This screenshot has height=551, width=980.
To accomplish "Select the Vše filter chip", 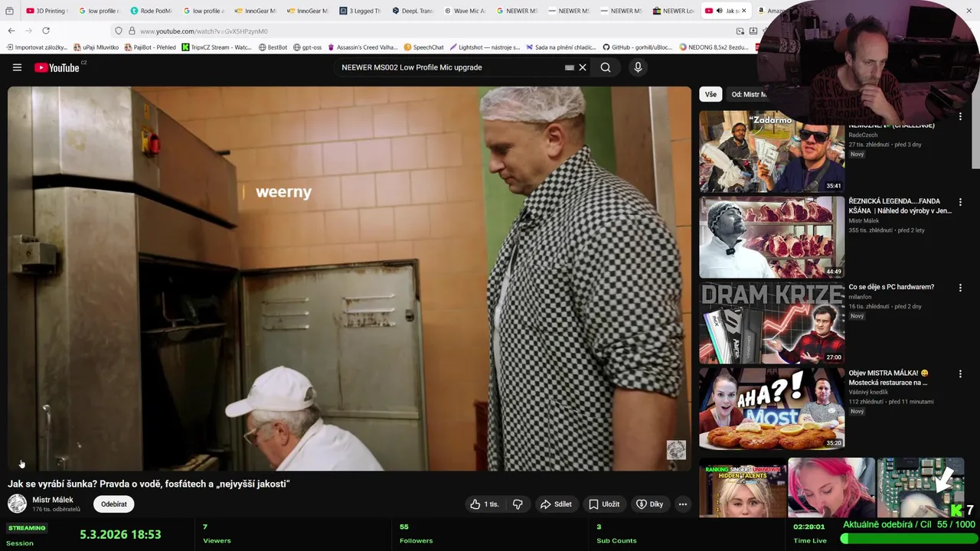I will coord(710,94).
